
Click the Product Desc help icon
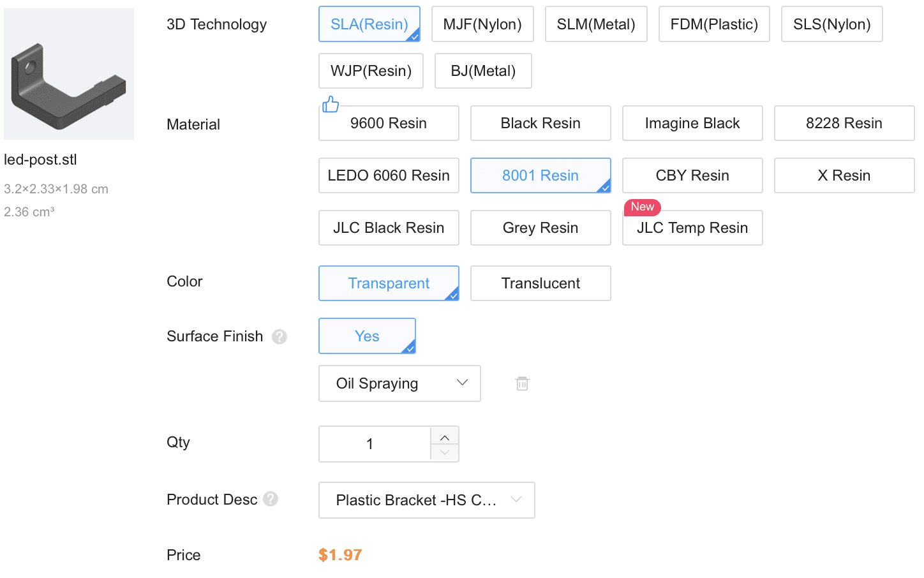[271, 499]
